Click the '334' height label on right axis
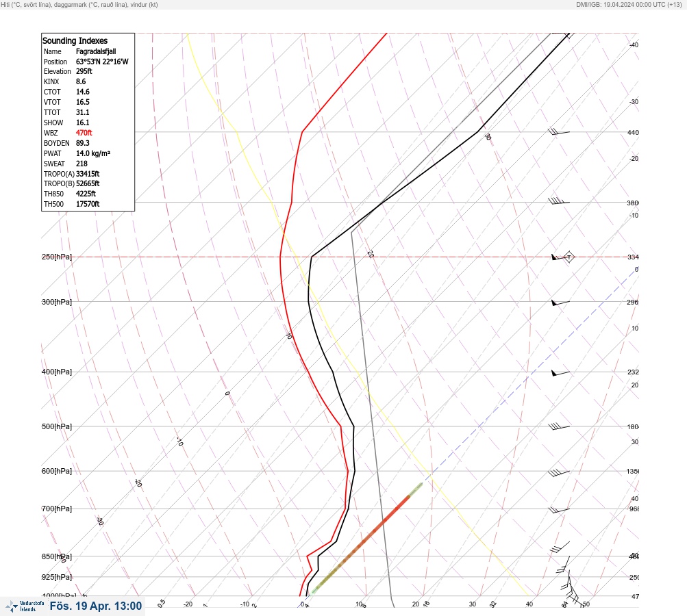The image size is (687, 616). click(x=633, y=257)
